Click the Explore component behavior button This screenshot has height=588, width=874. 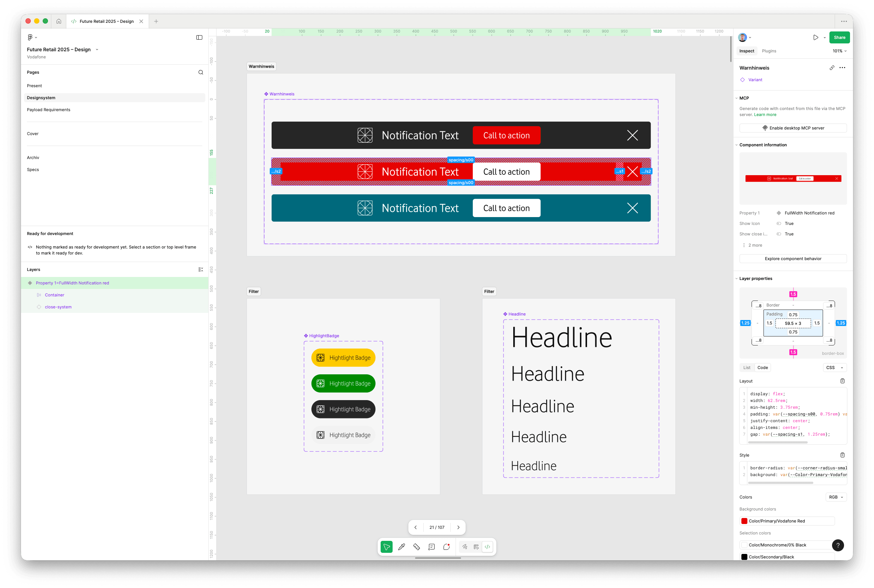point(793,258)
